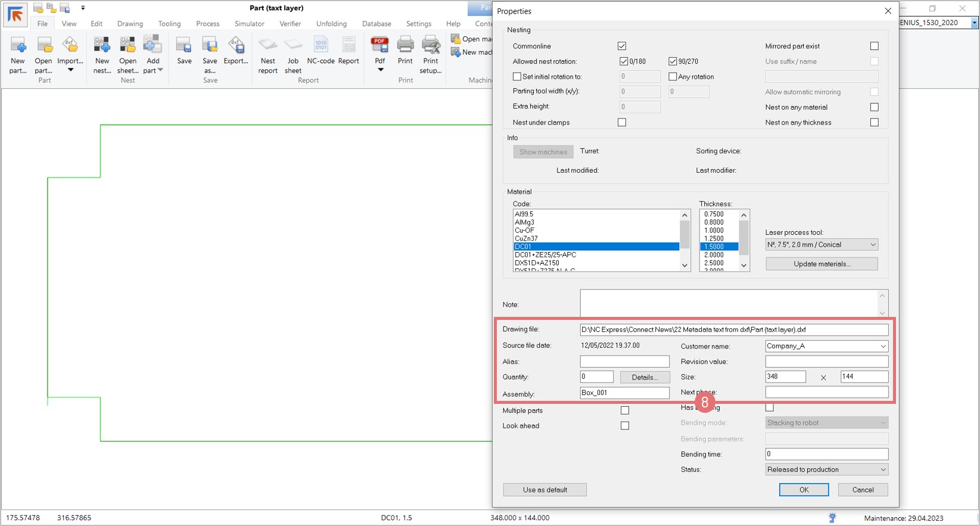Expand the Laser process tool dropdown
980x526 pixels.
873,245
